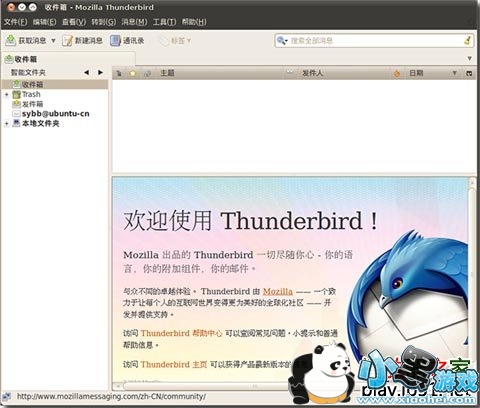Click the window close button
The height and width of the screenshot is (408, 480).
(11, 7)
